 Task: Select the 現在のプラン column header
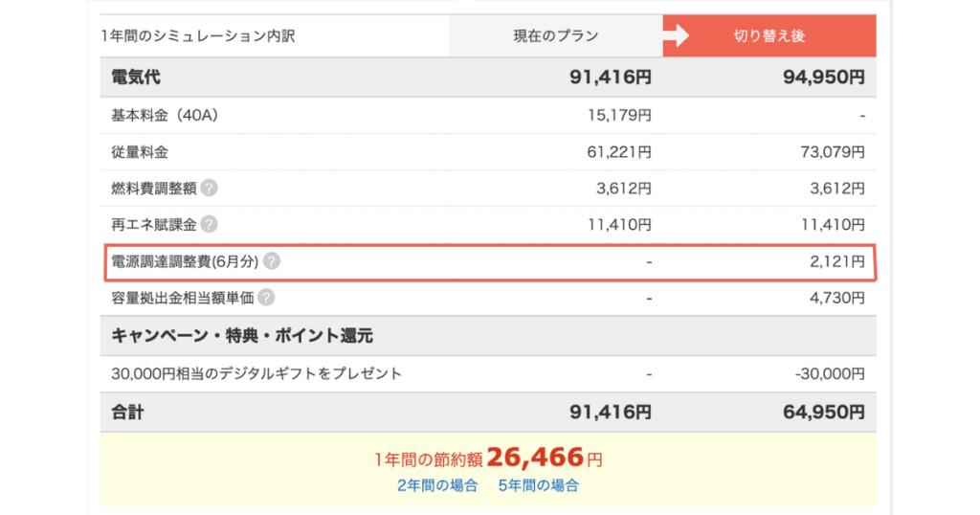tap(556, 35)
